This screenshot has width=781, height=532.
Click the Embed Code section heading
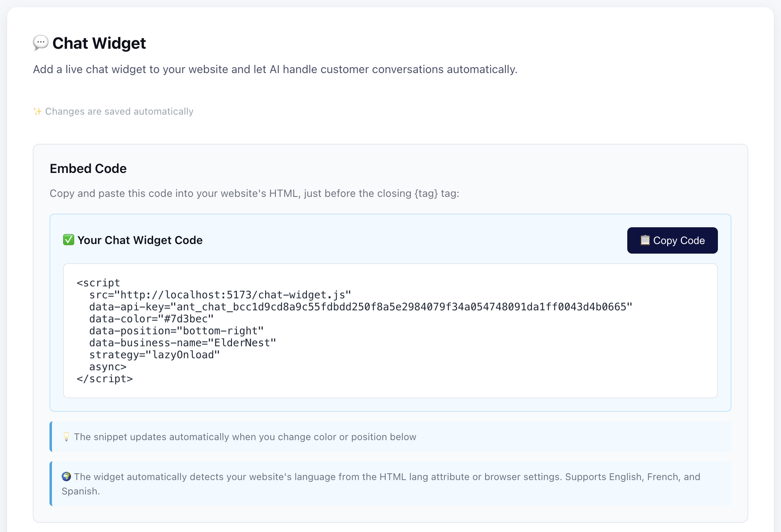coord(88,169)
